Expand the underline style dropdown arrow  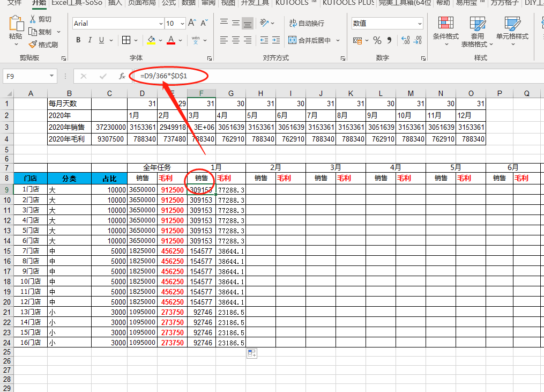(x=111, y=41)
